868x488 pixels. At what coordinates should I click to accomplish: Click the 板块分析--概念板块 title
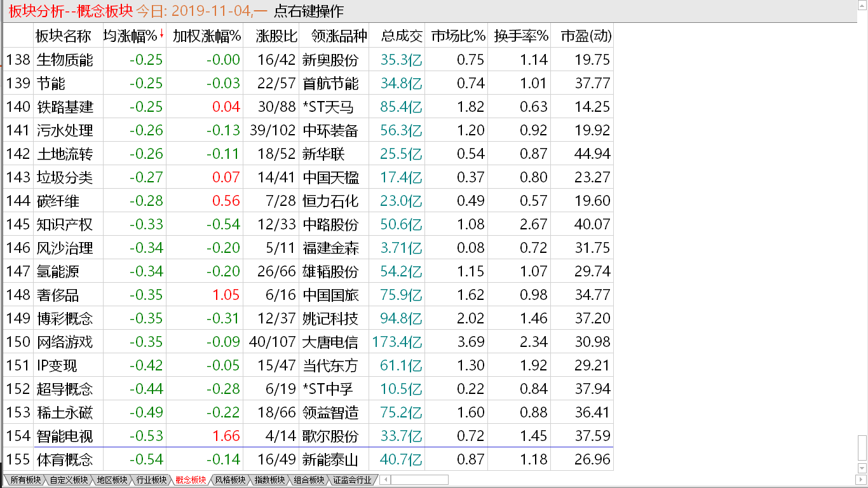69,11
